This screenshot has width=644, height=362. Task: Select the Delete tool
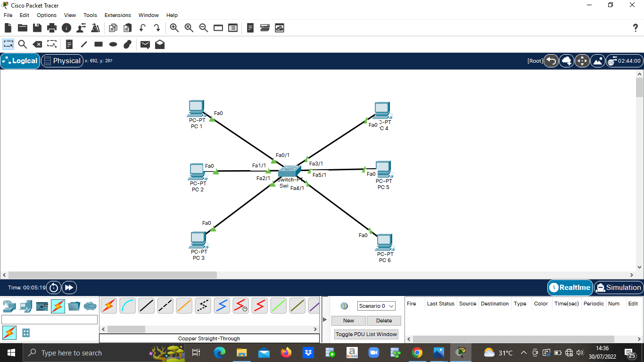click(37, 44)
